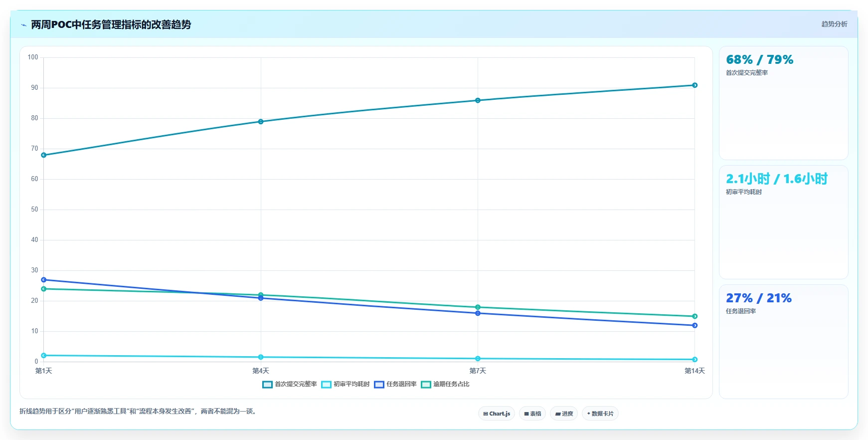Image resolution: width=868 pixels, height=440 pixels.
Task: Click the 第1天 x-axis label
Action: [44, 371]
